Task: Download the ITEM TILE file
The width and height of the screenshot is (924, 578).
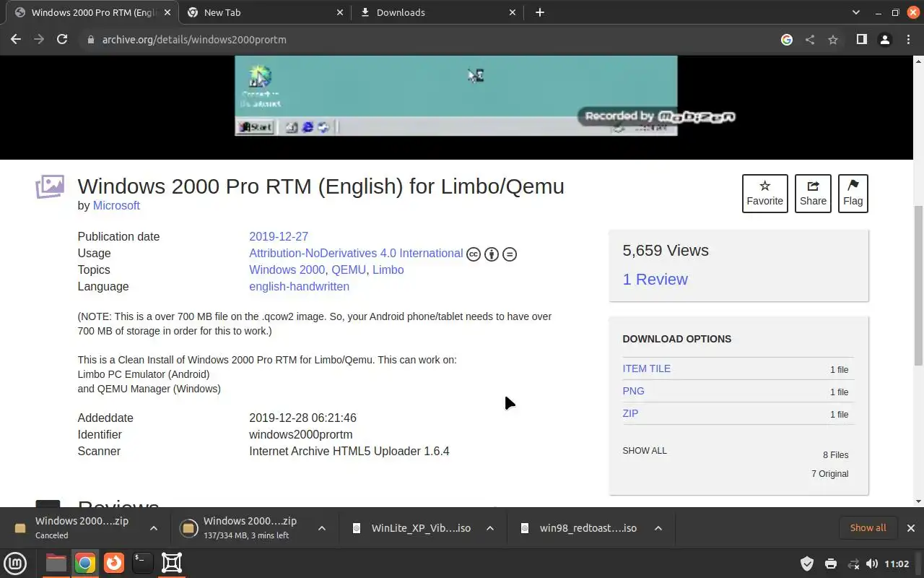Action: tap(646, 368)
